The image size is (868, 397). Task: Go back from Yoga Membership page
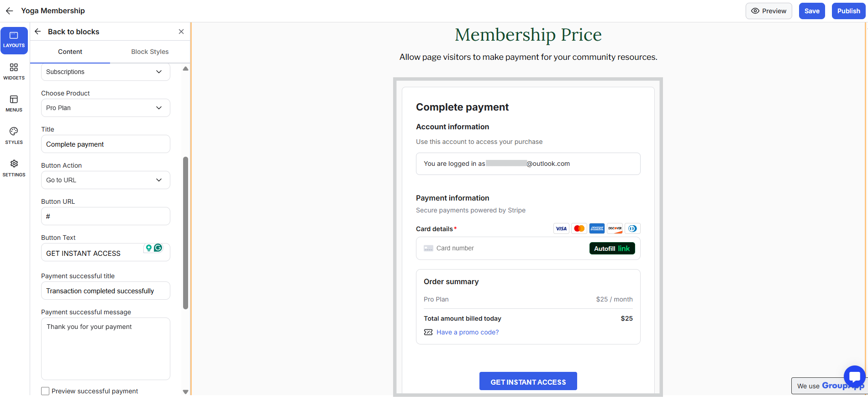point(9,11)
